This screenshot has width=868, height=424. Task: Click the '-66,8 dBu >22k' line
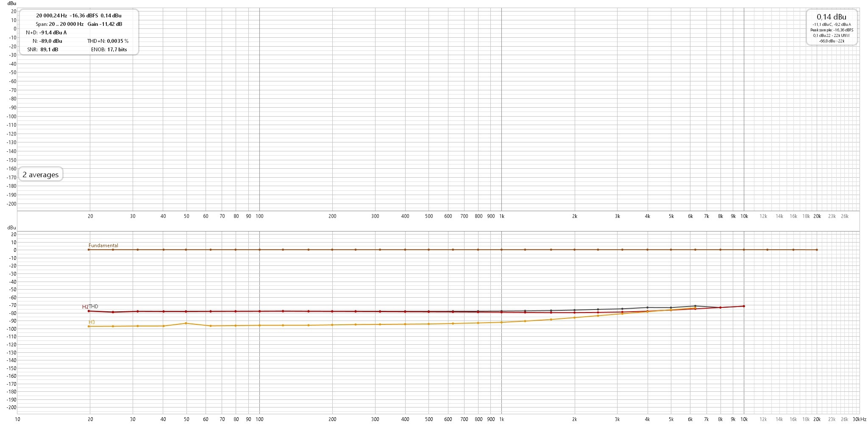832,41
